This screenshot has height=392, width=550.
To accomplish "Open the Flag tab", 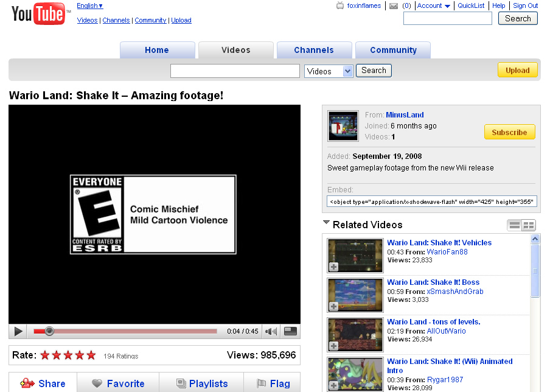I will coord(273,383).
